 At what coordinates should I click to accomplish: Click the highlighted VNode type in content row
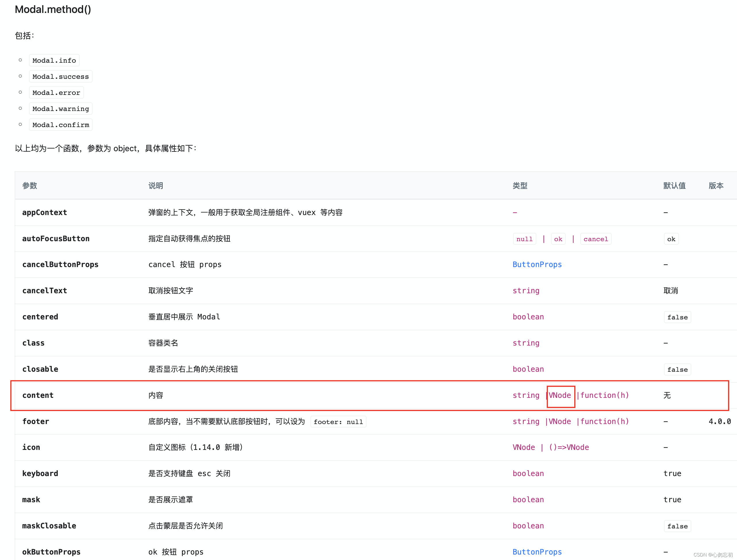tap(560, 395)
